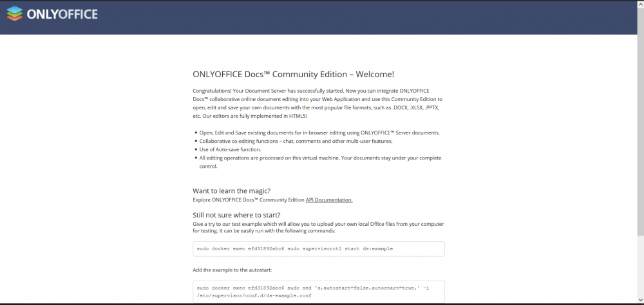644x305 pixels.
Task: Open the API Documentation link
Action: [329, 200]
